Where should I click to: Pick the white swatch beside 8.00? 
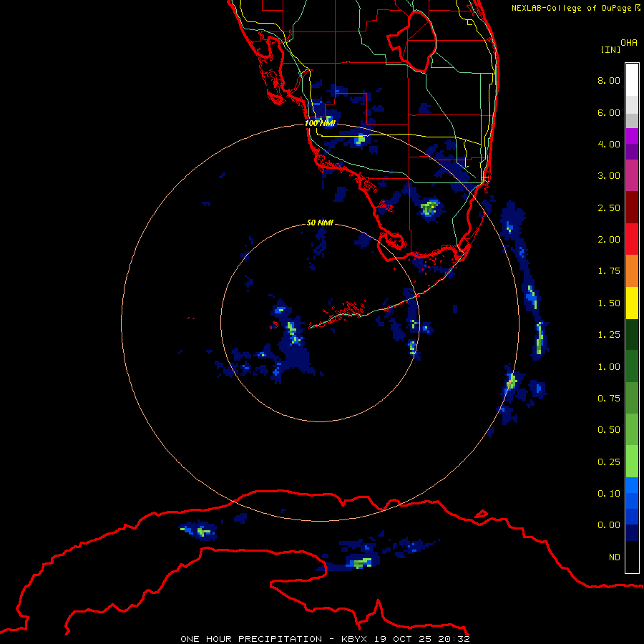tap(632, 80)
